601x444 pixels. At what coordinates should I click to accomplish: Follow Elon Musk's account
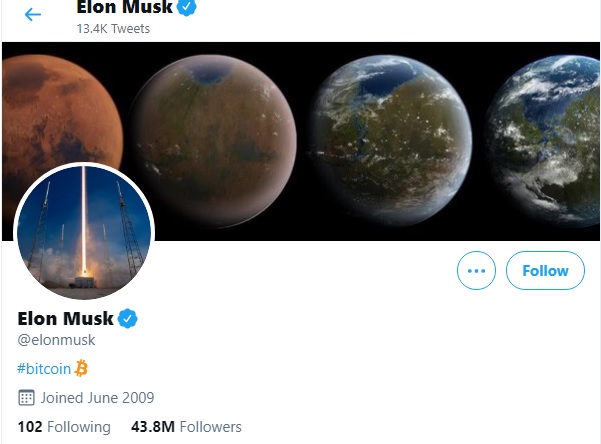545,270
